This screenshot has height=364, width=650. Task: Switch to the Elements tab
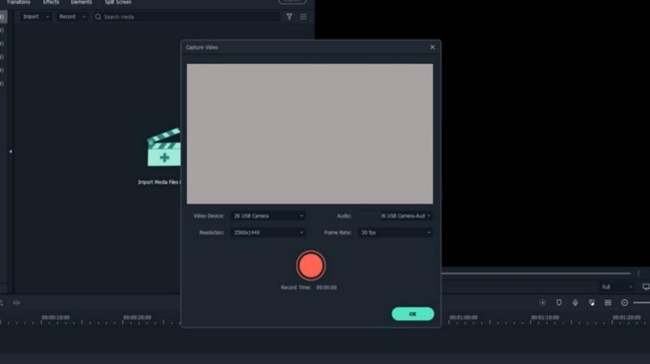[81, 2]
